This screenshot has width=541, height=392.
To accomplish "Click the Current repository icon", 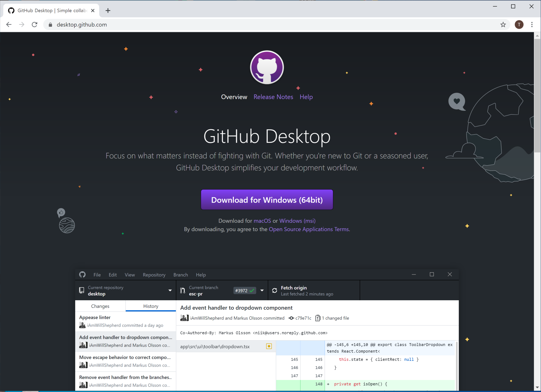I will (82, 290).
